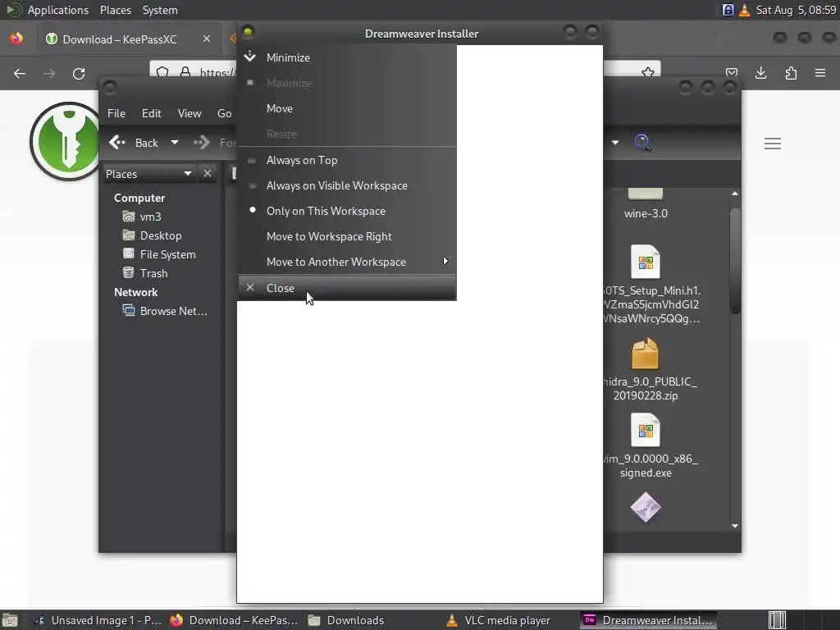Click the keyboard layout tray icon
Viewport: 840px width, 630px height.
coord(728,10)
